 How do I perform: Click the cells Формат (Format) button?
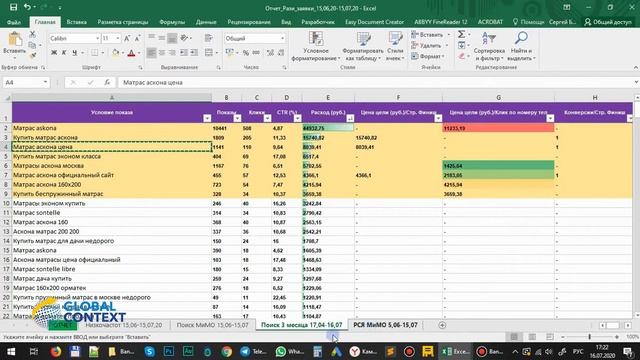tap(428, 56)
